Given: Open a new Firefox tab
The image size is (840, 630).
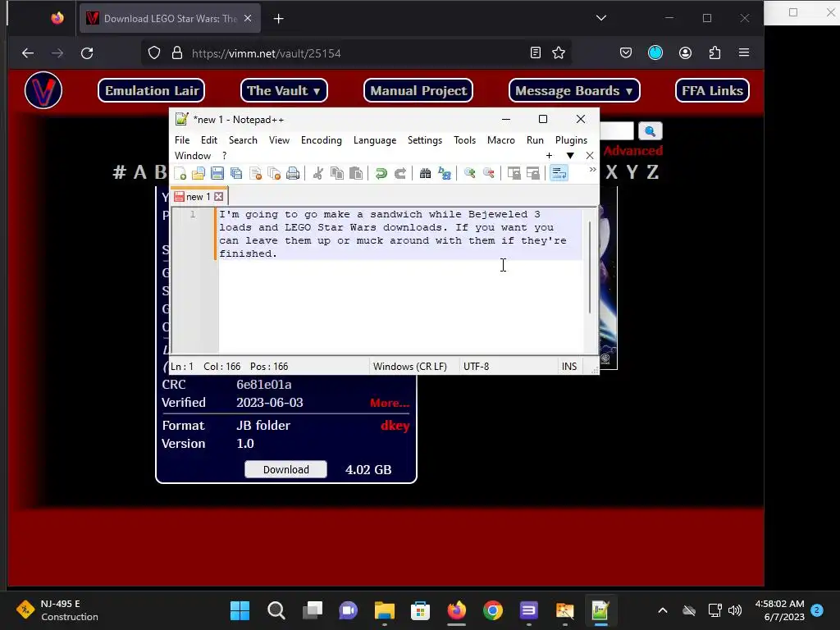Looking at the screenshot, I should click(x=279, y=19).
